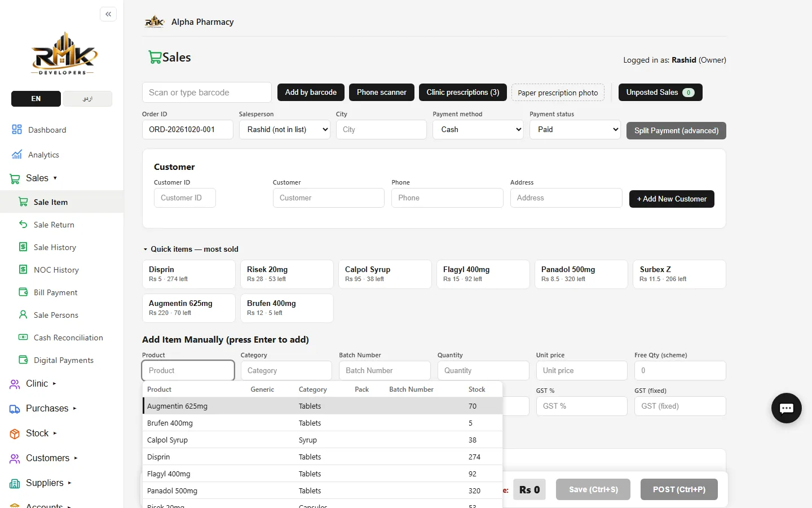This screenshot has height=508, width=812.
Task: Open the Salesperson dropdown
Action: 285,129
